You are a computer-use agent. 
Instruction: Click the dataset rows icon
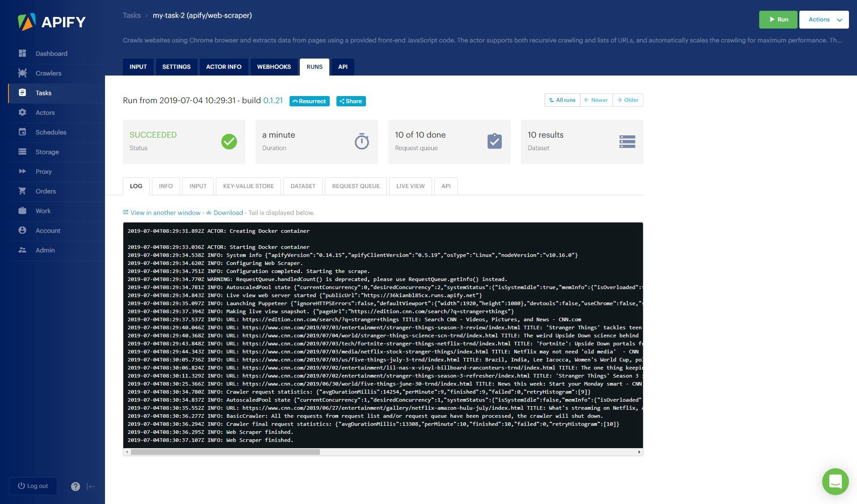coord(627,142)
